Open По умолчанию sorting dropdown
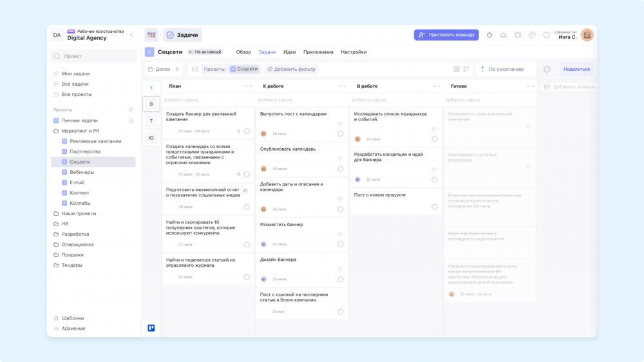Image resolution: width=644 pixels, height=362 pixels. tap(506, 69)
